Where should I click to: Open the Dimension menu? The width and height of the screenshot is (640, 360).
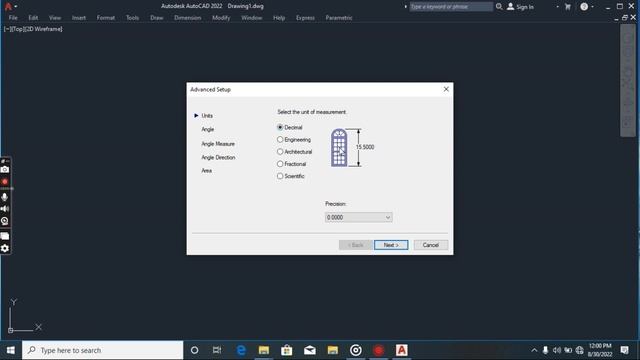(x=187, y=18)
